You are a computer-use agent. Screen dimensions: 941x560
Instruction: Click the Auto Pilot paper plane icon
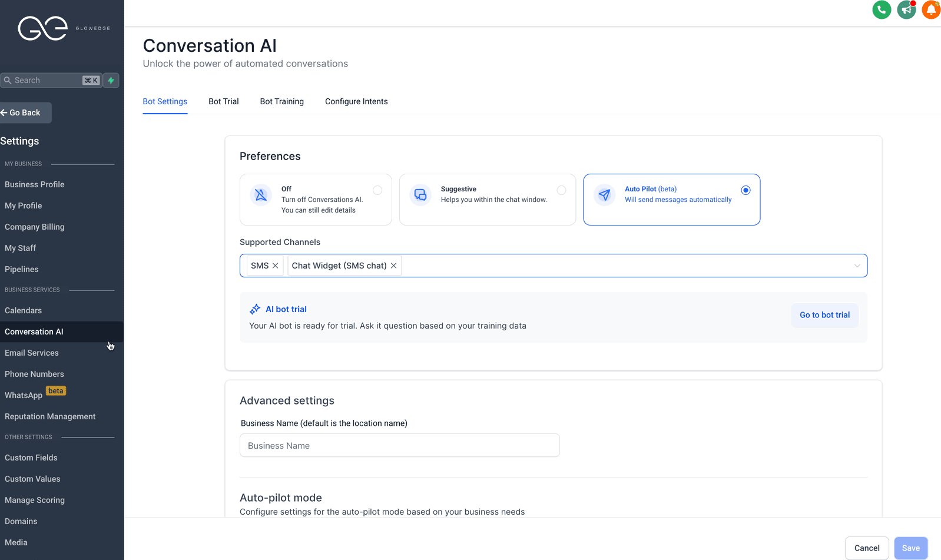coord(604,194)
